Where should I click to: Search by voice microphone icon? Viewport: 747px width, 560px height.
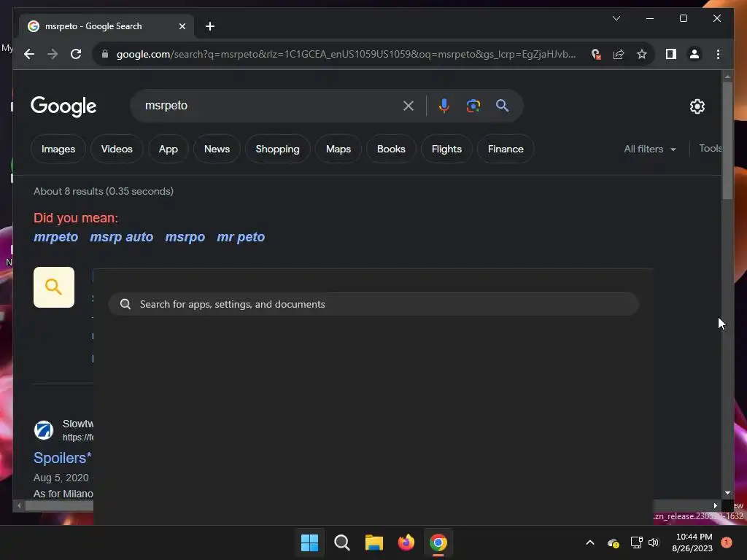444,106
